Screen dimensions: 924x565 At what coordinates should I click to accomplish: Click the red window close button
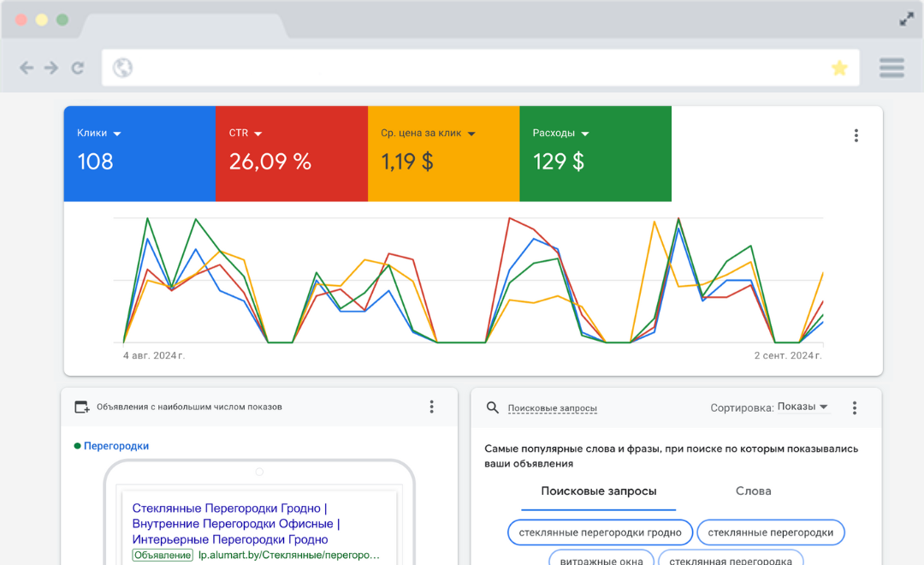coord(21,20)
